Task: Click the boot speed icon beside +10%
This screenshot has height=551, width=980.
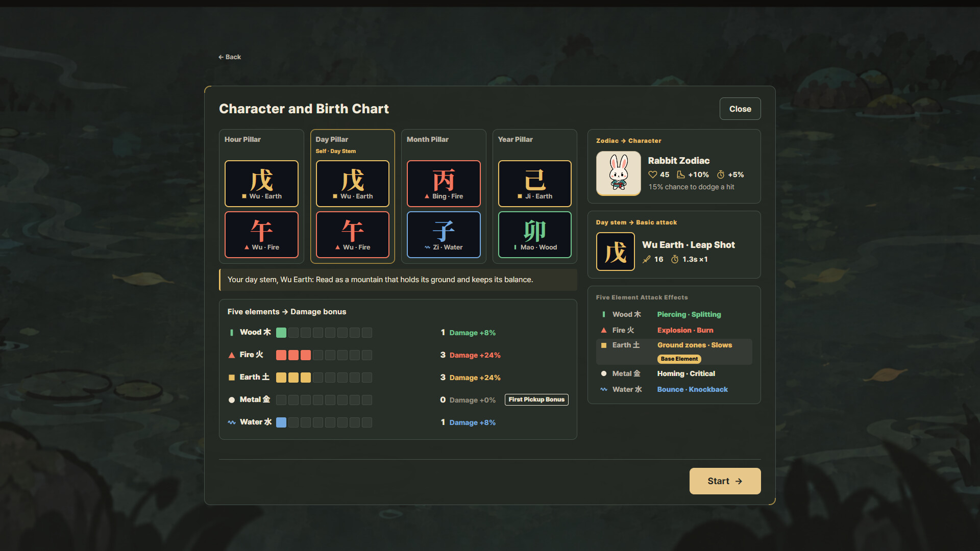Action: coord(680,174)
